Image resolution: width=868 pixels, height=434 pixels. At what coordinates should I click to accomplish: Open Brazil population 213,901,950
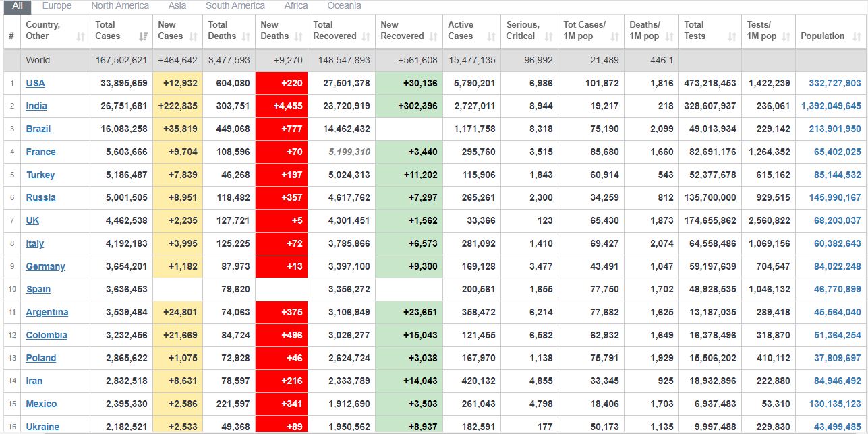[x=835, y=129]
